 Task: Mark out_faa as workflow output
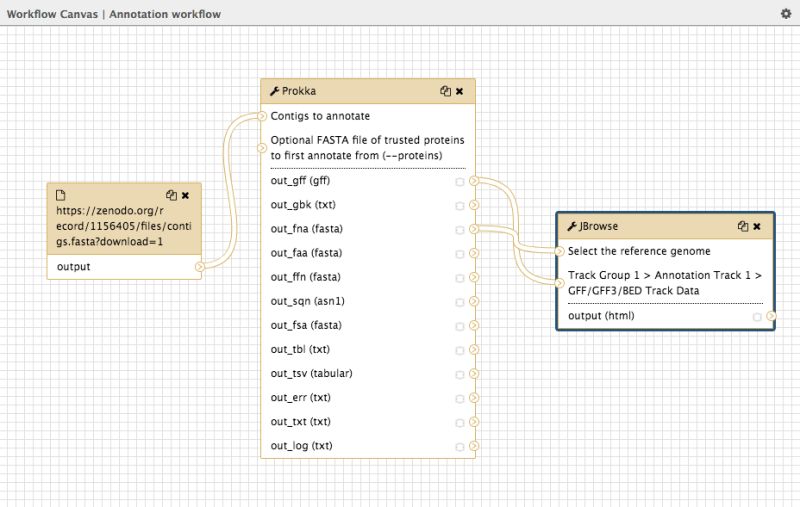[460, 254]
